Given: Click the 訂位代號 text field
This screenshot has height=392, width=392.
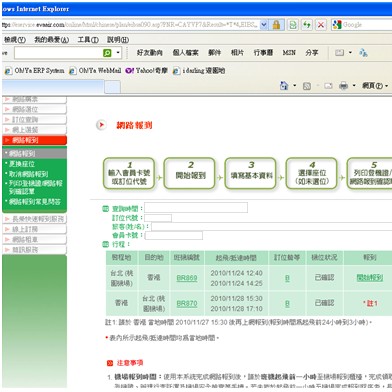Looking at the screenshot, I should coord(158,218).
